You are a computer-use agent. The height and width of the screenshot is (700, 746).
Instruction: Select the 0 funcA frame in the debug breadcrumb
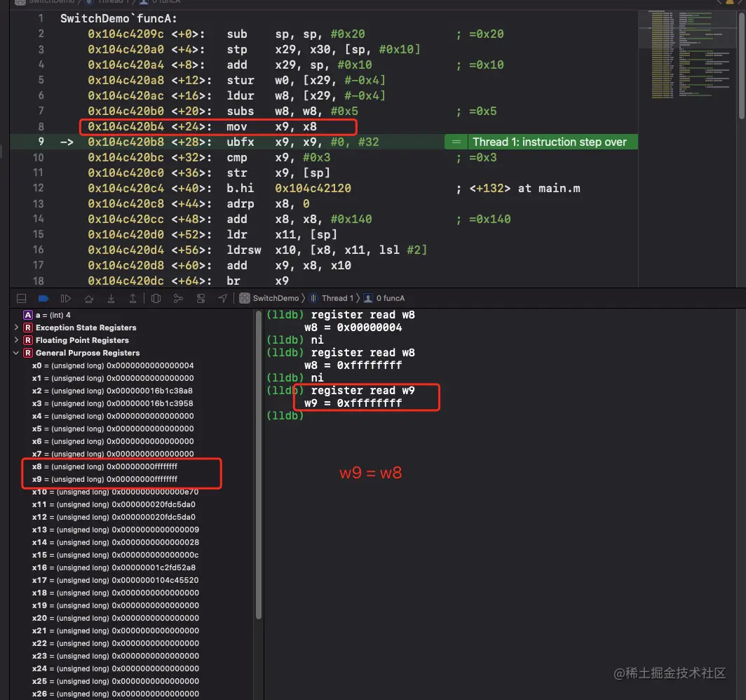click(x=390, y=298)
